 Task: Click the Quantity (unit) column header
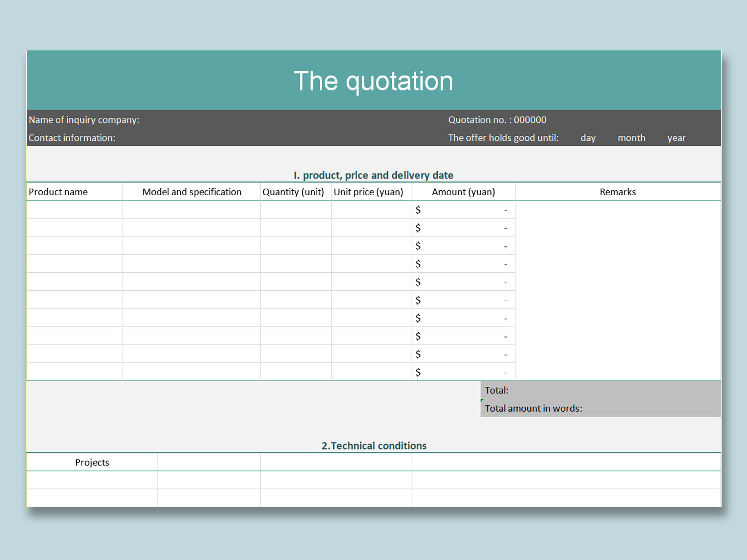(294, 192)
